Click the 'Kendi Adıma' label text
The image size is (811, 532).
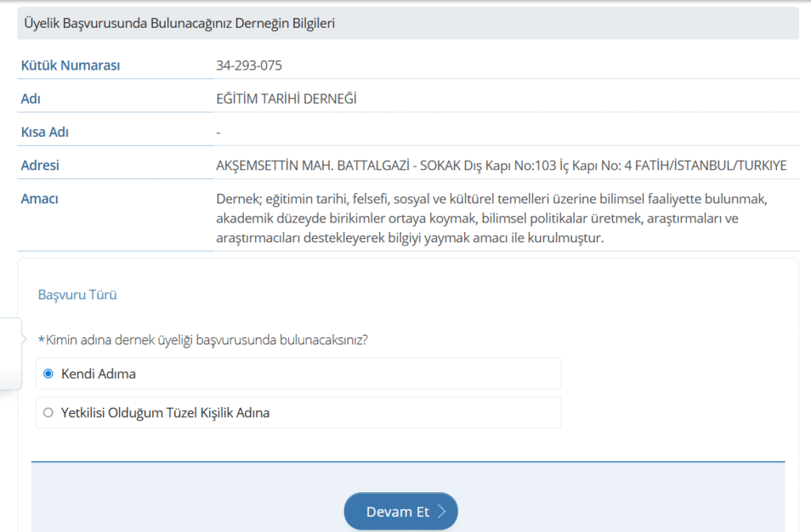98,374
